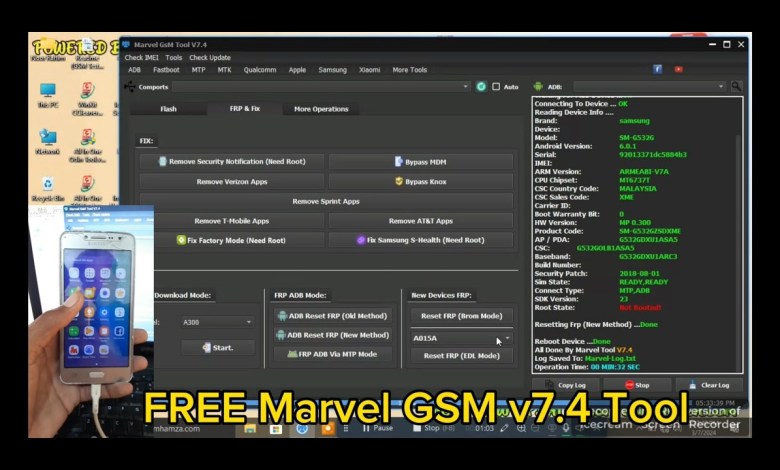The height and width of the screenshot is (470, 780).
Task: Open the YouTube icon link
Action: 679,70
